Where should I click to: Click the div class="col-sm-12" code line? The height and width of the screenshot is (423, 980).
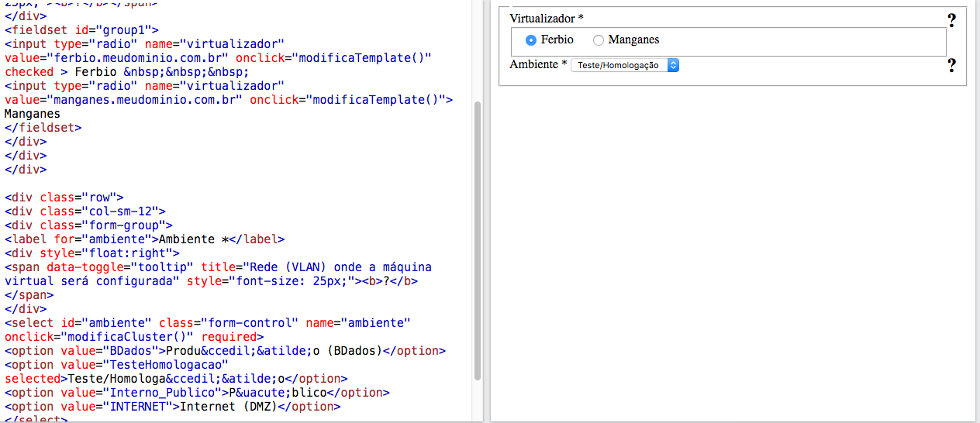[x=85, y=211]
